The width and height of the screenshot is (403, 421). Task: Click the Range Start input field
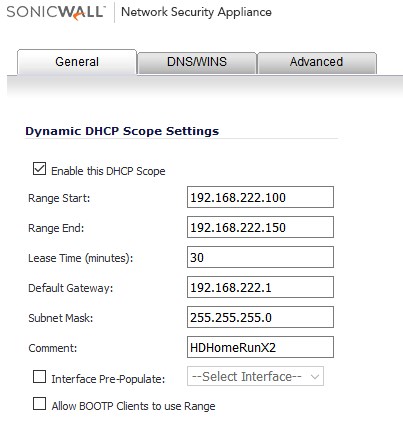tap(260, 197)
